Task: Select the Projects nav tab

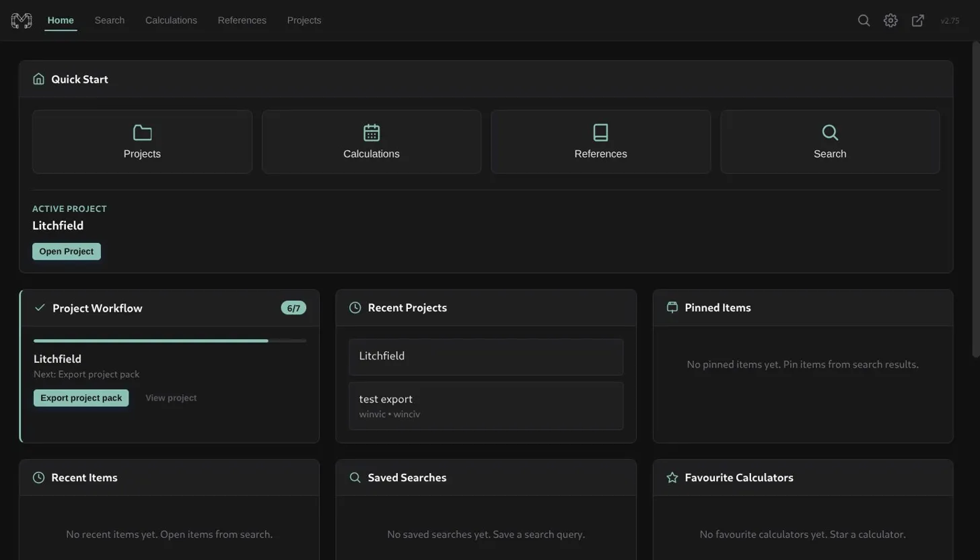Action: (304, 20)
